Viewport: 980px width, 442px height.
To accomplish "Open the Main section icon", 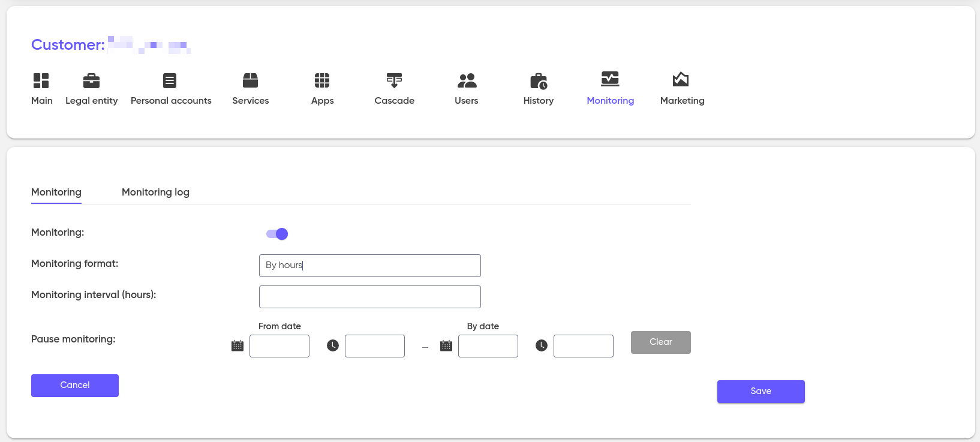I will [x=41, y=80].
